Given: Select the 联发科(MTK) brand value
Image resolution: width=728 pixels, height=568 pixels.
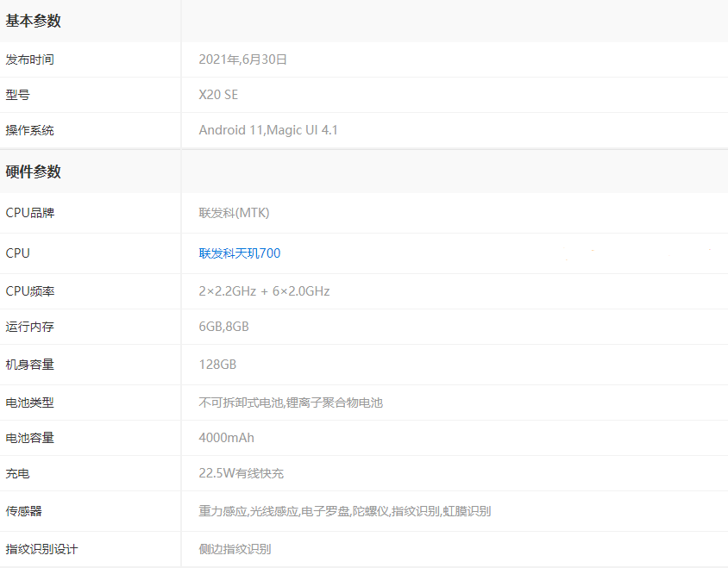Looking at the screenshot, I should point(234,213).
